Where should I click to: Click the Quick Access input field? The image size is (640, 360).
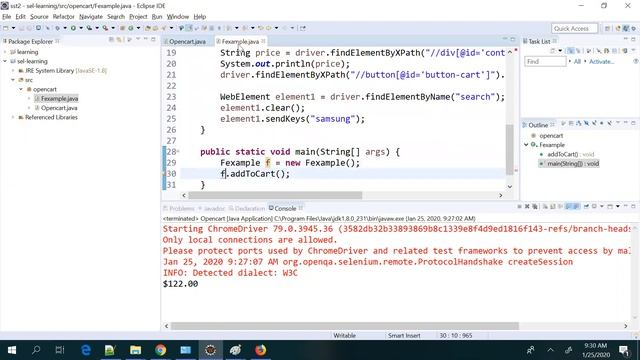click(x=574, y=29)
